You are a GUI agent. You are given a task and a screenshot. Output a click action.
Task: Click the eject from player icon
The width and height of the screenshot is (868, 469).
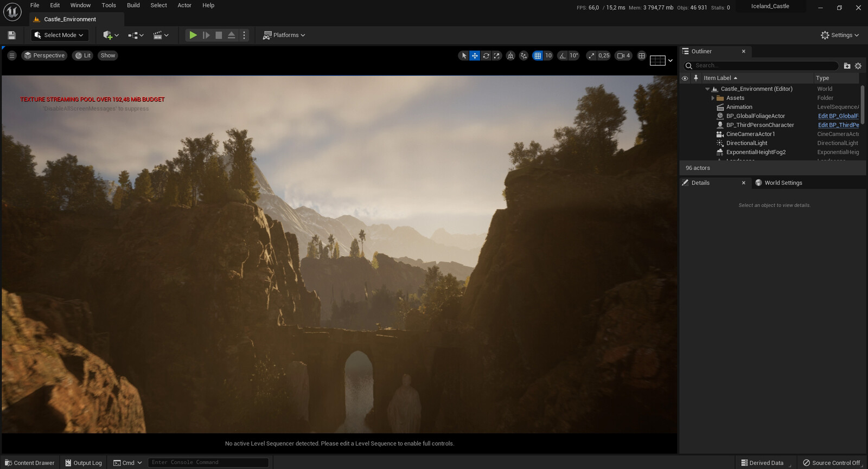pyautogui.click(x=231, y=35)
